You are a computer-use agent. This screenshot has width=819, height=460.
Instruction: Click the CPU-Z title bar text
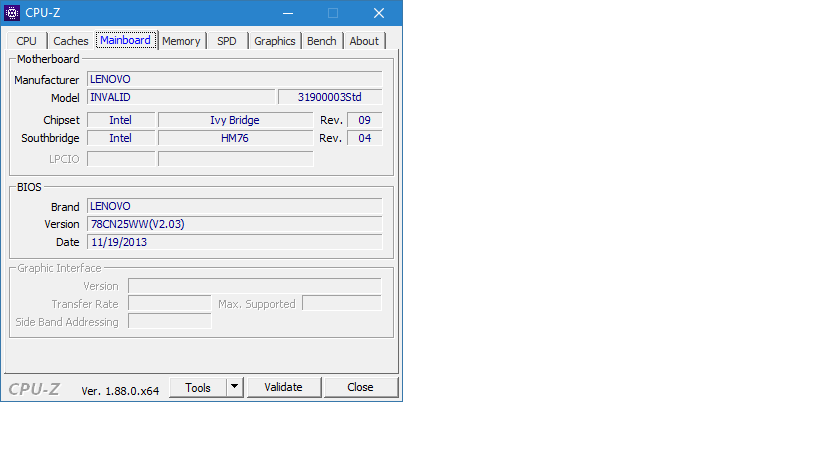click(x=43, y=13)
